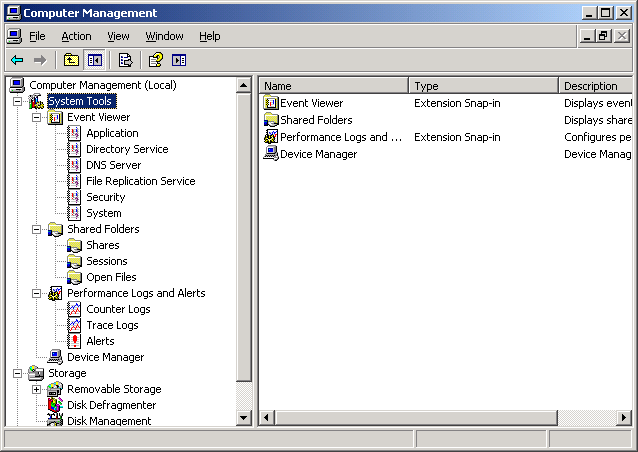The width and height of the screenshot is (638, 452).
Task: Select the Counter Logs icon
Action: 74,309
